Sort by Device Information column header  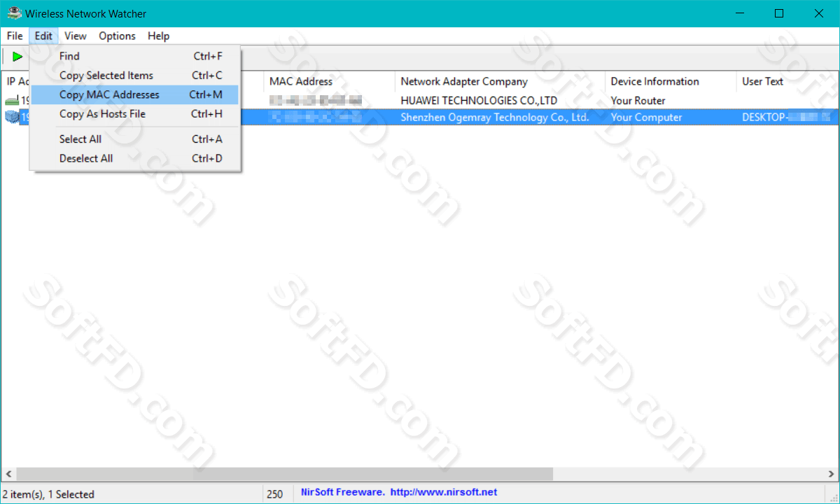[x=671, y=81]
